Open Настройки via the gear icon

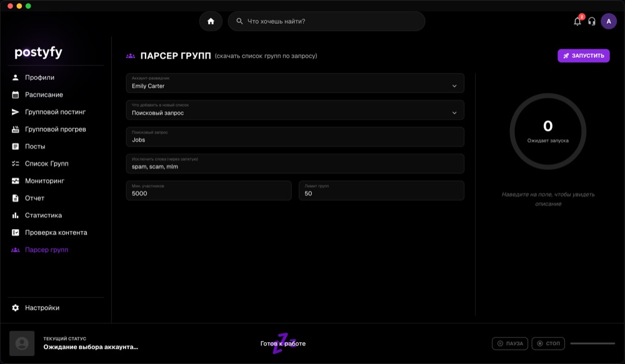pos(15,308)
